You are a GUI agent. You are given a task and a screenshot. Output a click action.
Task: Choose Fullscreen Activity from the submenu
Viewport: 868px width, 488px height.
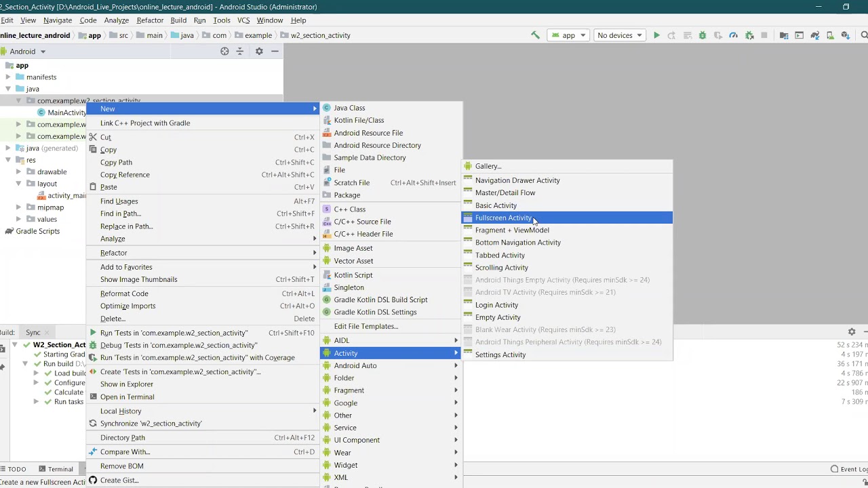(x=567, y=218)
